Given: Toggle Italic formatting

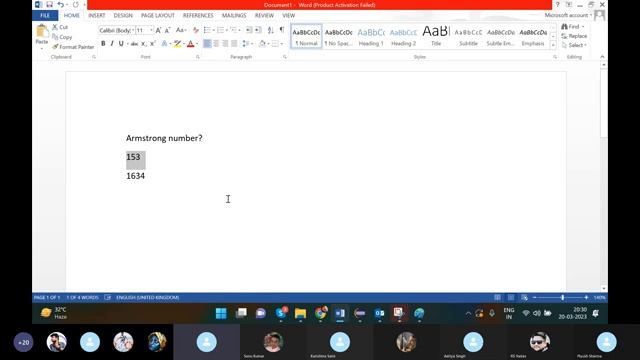Looking at the screenshot, I should click(x=112, y=44).
